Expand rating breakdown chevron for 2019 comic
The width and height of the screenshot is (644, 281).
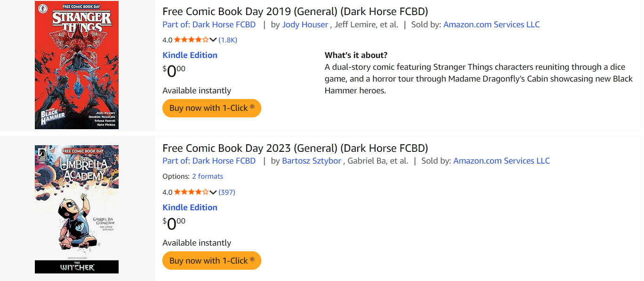[213, 40]
